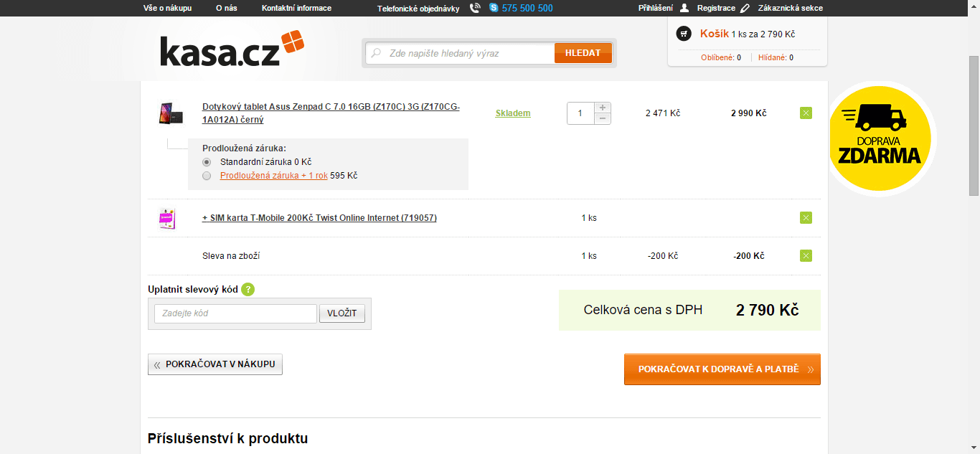
Task: Decrease the tablet quantity with minus
Action: pos(603,118)
